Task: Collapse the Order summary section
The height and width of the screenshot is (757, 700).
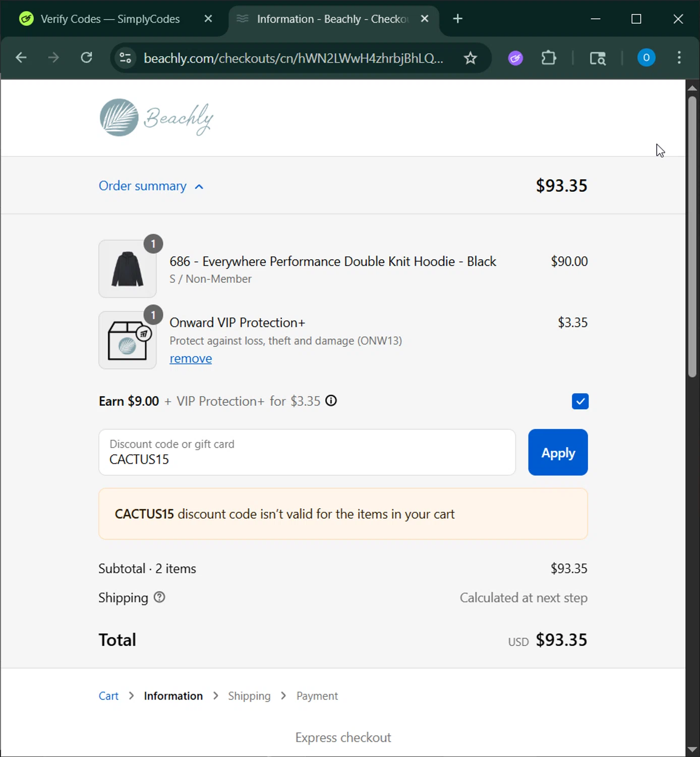Action: coord(151,186)
